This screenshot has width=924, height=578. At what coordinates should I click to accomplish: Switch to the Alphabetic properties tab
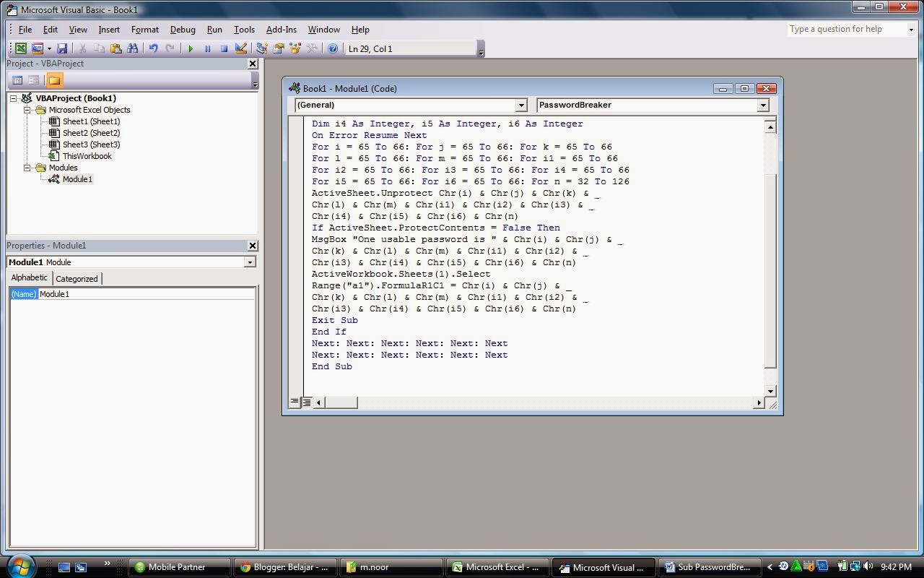[30, 278]
